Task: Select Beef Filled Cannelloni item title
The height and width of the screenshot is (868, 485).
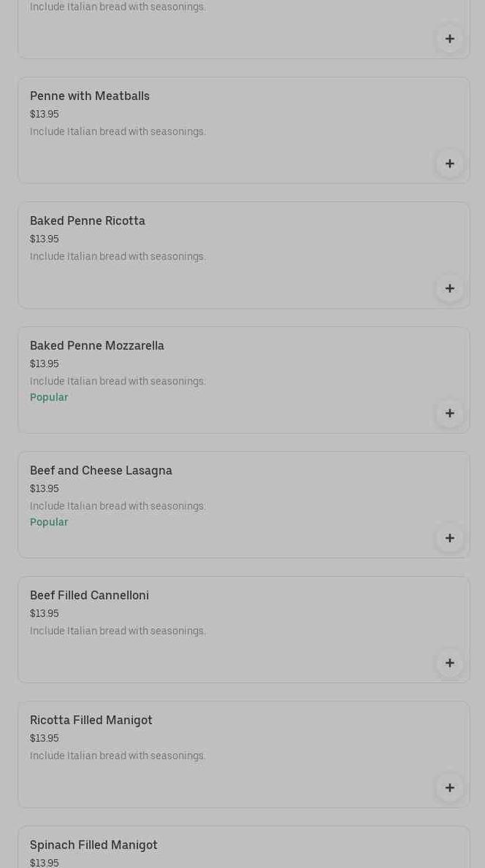Action: click(x=89, y=596)
